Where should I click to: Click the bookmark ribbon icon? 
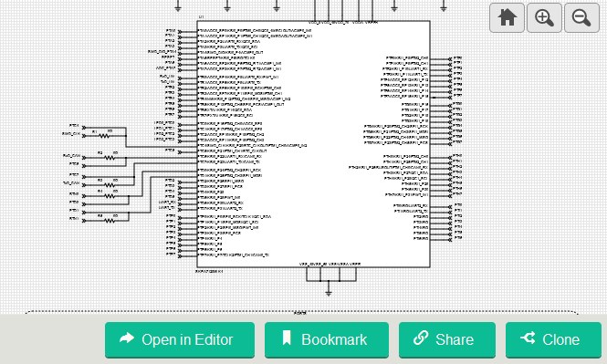coord(287,338)
